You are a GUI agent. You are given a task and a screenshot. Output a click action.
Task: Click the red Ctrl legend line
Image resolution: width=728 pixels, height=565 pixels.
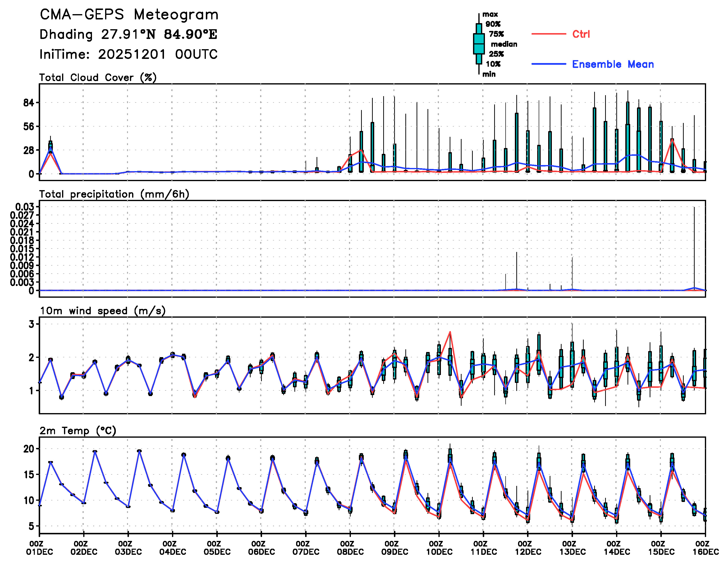click(x=548, y=34)
